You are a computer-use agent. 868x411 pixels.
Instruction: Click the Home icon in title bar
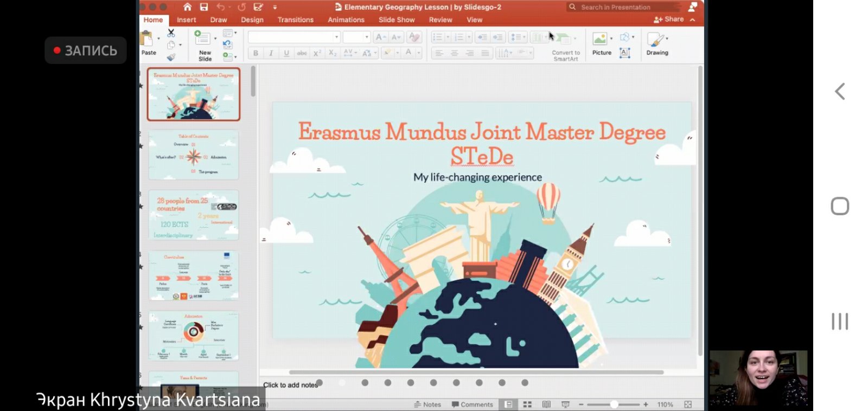187,7
